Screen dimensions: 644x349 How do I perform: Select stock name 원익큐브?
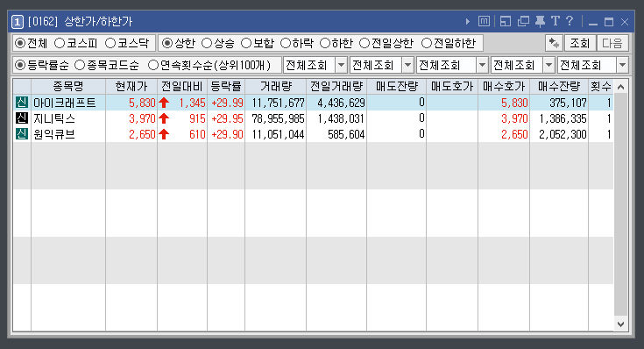tap(54, 134)
